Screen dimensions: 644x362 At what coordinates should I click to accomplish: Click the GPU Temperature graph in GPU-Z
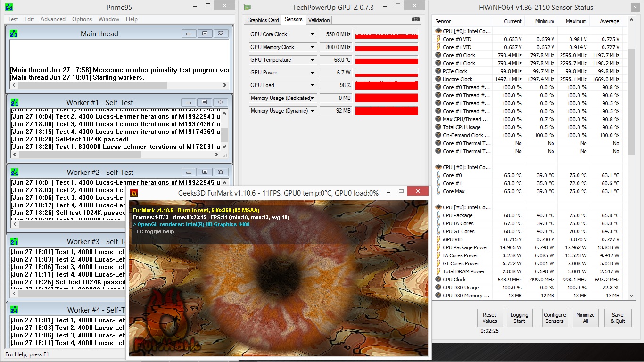point(387,60)
